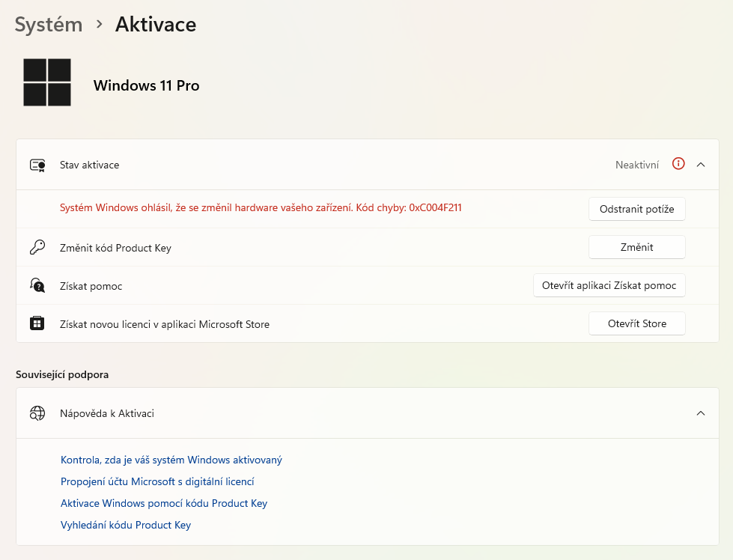Click the Změnit product key button
Screen dimensions: 733x560
[x=636, y=247]
